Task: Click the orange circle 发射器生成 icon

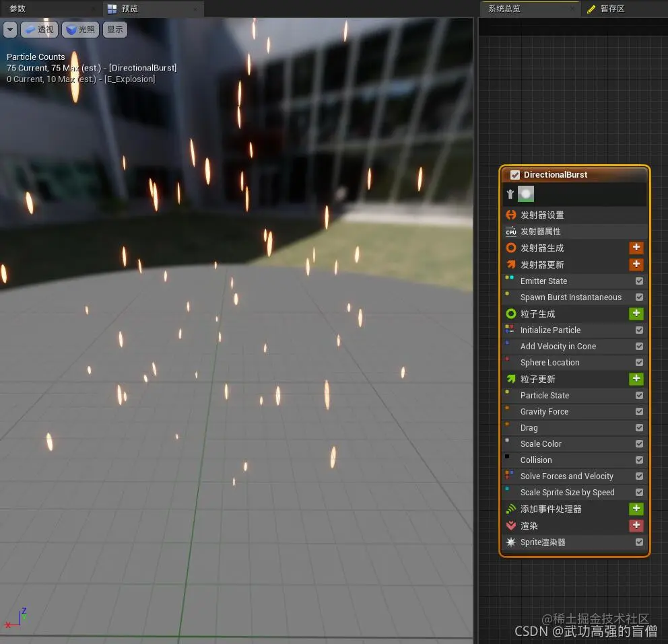Action: [x=511, y=248]
